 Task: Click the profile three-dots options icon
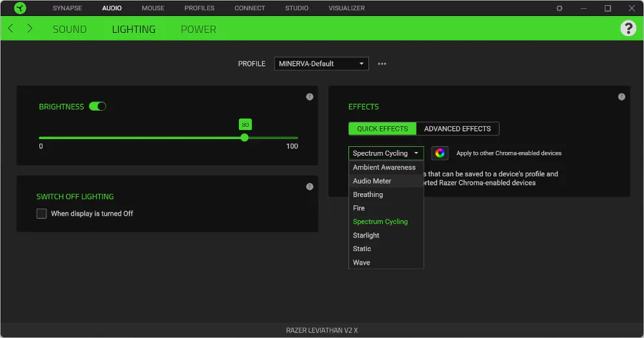point(382,64)
